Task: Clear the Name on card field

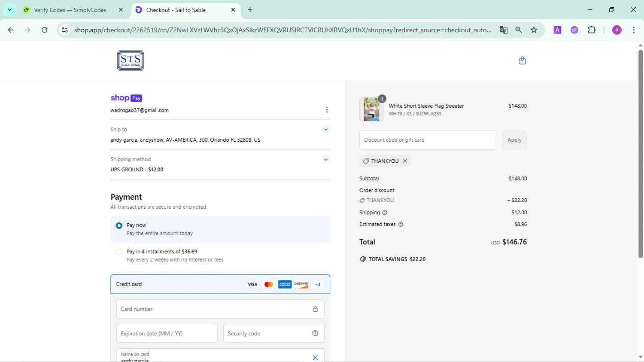Action: click(315, 358)
